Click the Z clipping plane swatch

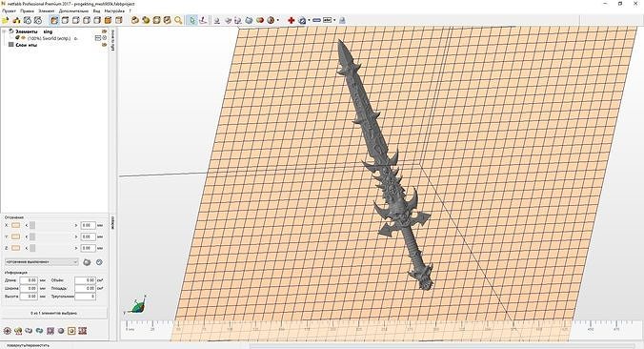[15, 248]
